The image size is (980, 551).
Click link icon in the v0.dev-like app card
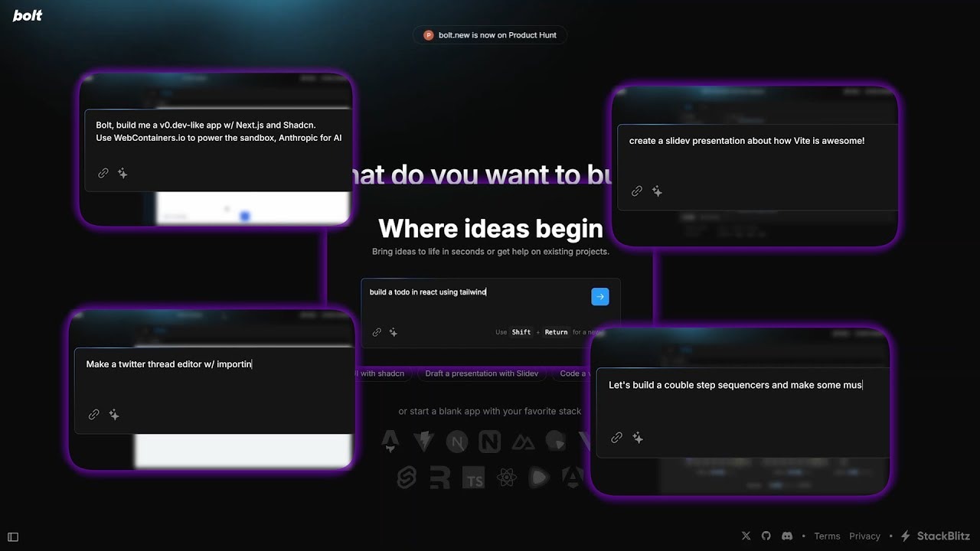tap(103, 174)
